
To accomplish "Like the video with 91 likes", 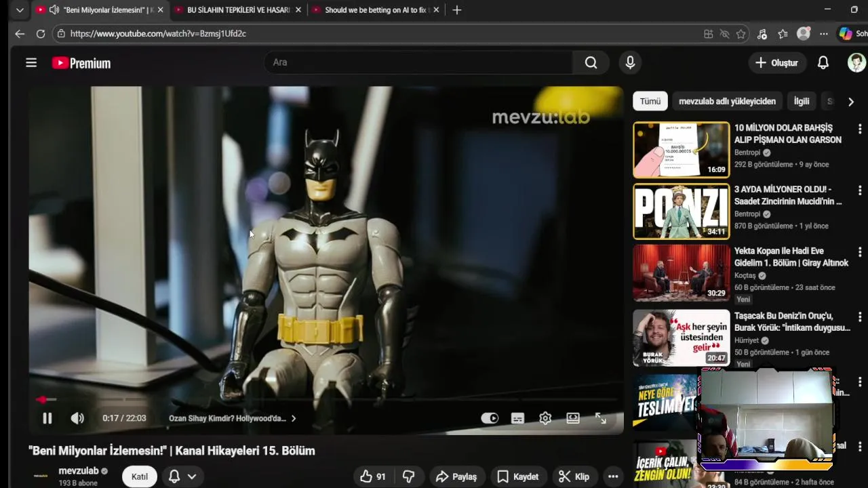I will click(x=373, y=476).
